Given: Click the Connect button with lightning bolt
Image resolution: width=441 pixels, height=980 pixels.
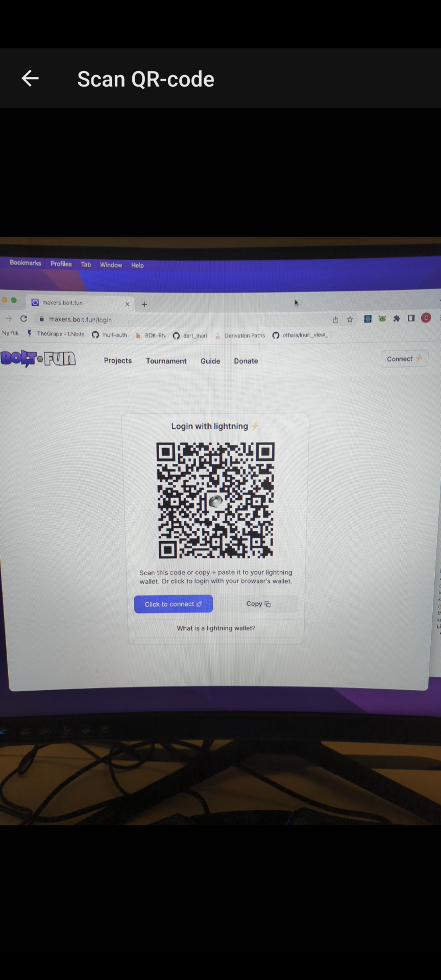Looking at the screenshot, I should pyautogui.click(x=404, y=359).
